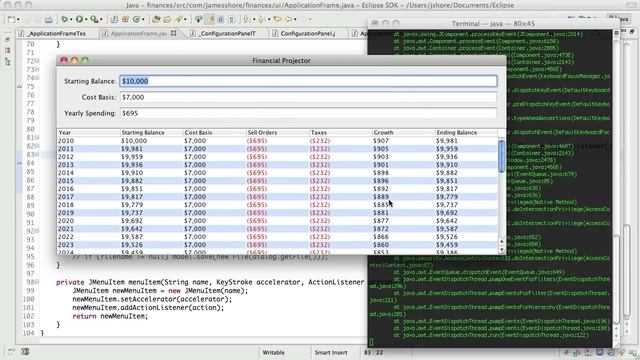
Task: Click the Yearly Spending input field
Action: point(308,113)
